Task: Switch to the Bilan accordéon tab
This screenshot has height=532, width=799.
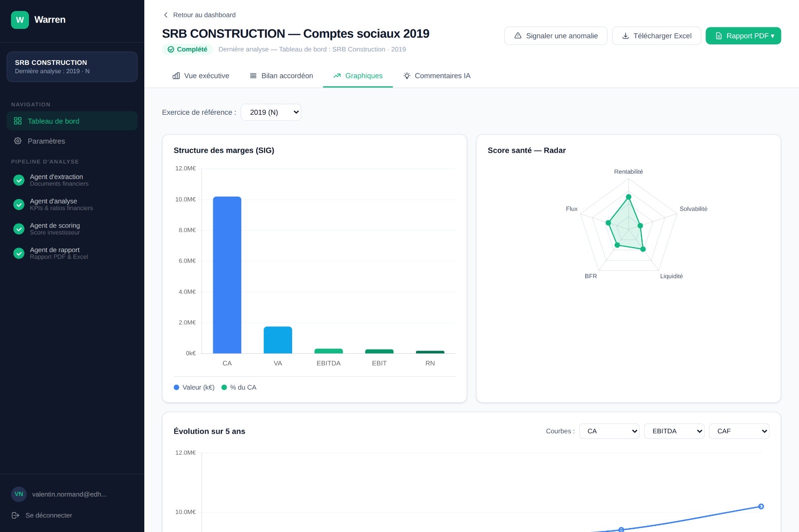Action: (x=281, y=76)
